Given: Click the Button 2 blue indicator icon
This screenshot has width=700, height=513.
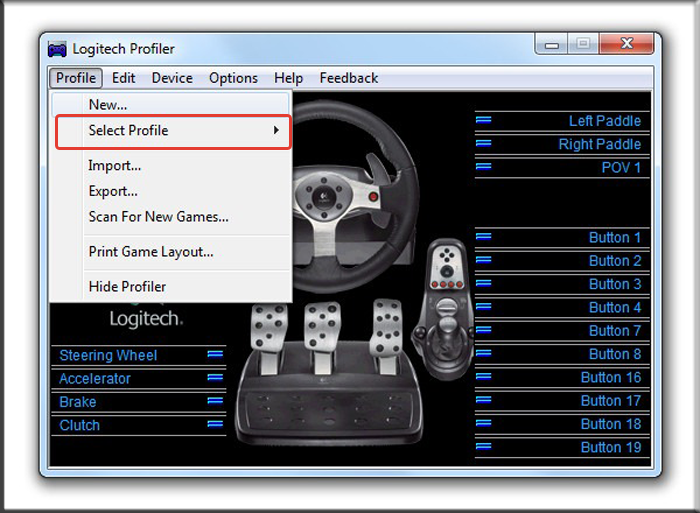Looking at the screenshot, I should 483,260.
